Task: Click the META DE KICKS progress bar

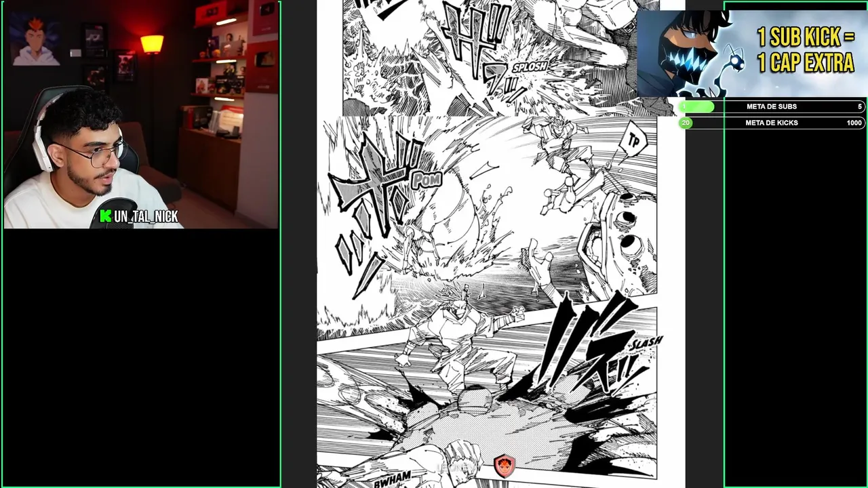Action: (772, 123)
